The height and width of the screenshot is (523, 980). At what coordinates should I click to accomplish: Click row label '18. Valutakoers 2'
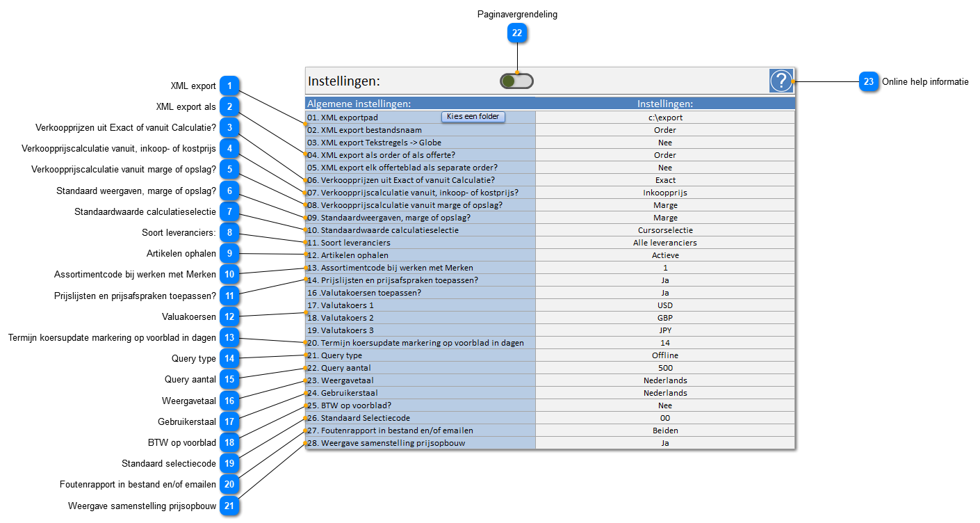[x=341, y=318]
